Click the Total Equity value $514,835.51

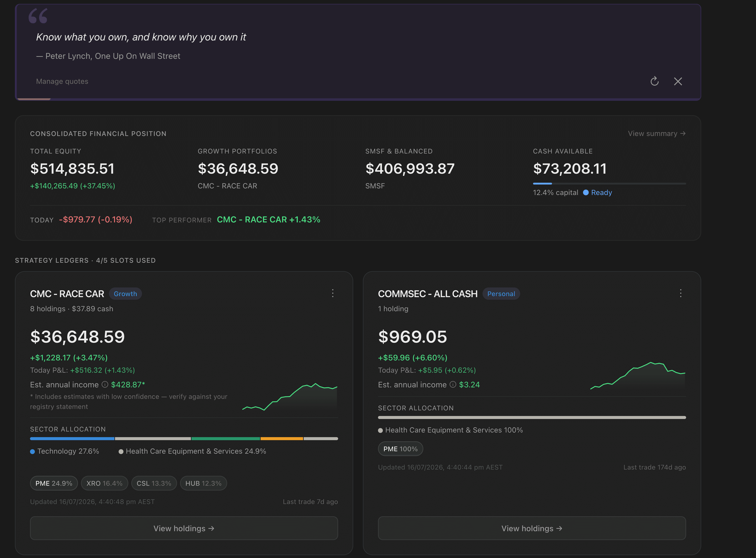(x=72, y=169)
